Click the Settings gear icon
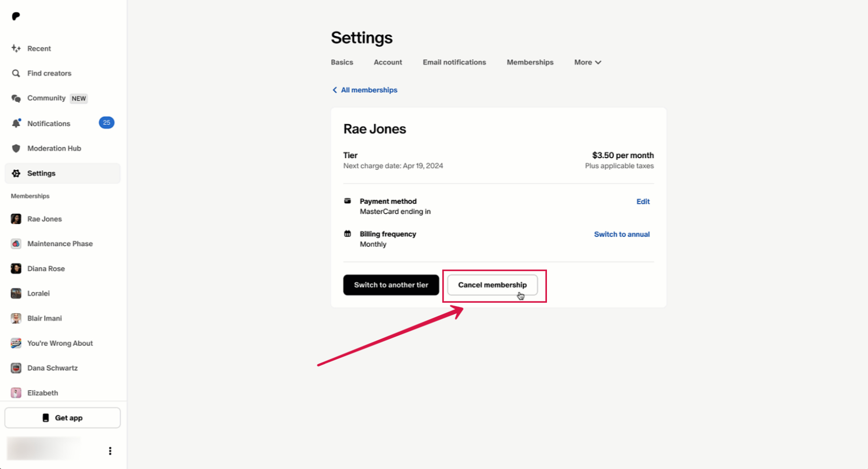The height and width of the screenshot is (469, 868). point(16,173)
